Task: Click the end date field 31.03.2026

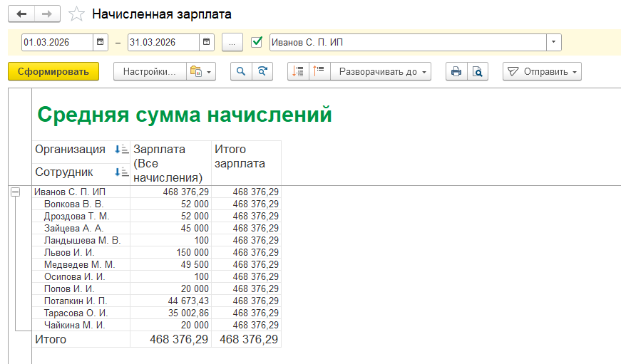Action: (x=163, y=42)
